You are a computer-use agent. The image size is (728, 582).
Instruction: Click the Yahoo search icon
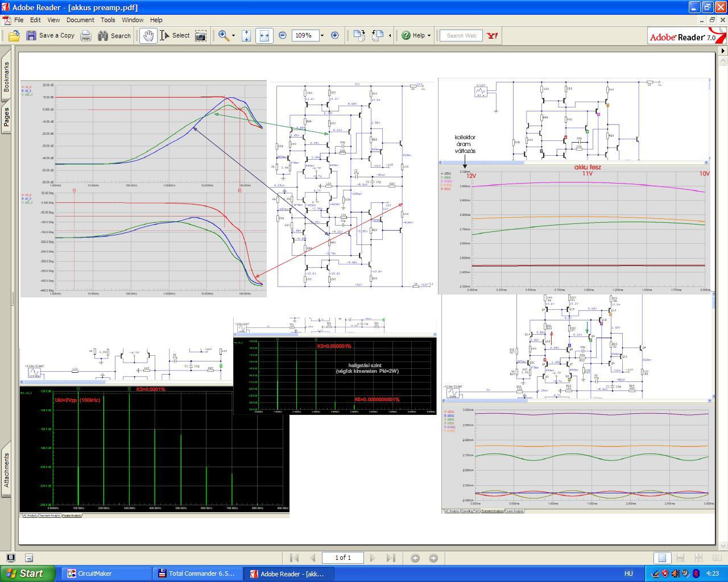coord(493,35)
